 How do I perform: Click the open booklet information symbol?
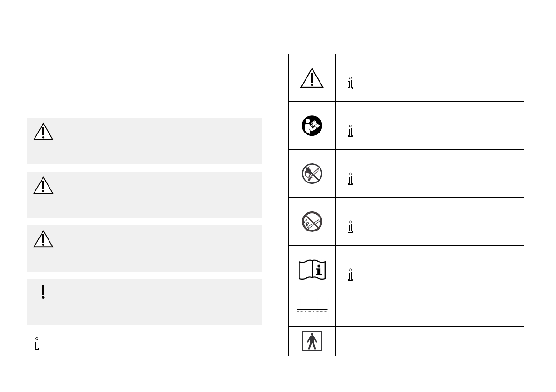[312, 270]
